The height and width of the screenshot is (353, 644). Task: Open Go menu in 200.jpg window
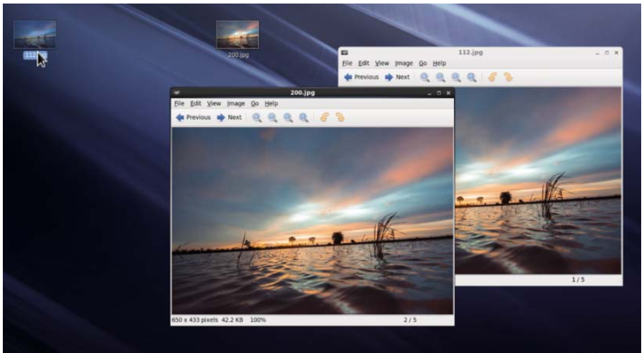(255, 104)
